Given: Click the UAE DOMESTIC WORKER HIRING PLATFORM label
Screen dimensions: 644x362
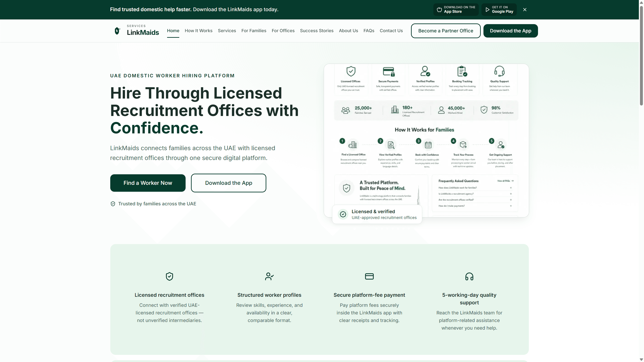Looking at the screenshot, I should pyautogui.click(x=172, y=76).
